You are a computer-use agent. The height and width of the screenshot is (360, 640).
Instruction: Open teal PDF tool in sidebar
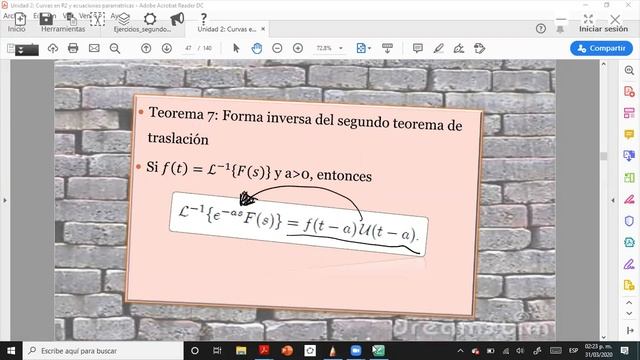(x=629, y=242)
